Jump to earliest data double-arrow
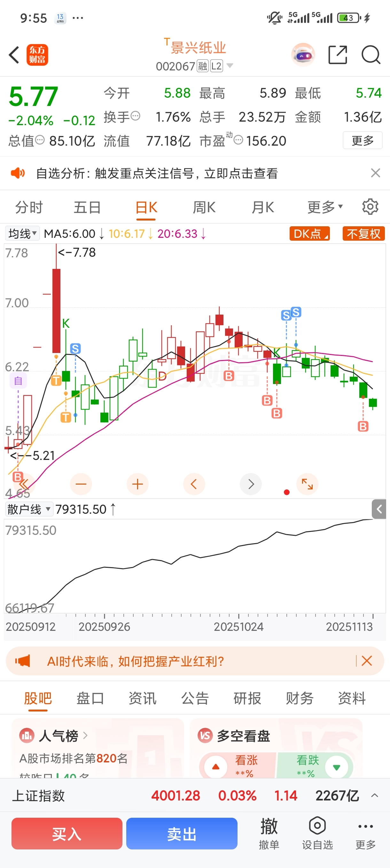390x868 pixels. [x=25, y=484]
